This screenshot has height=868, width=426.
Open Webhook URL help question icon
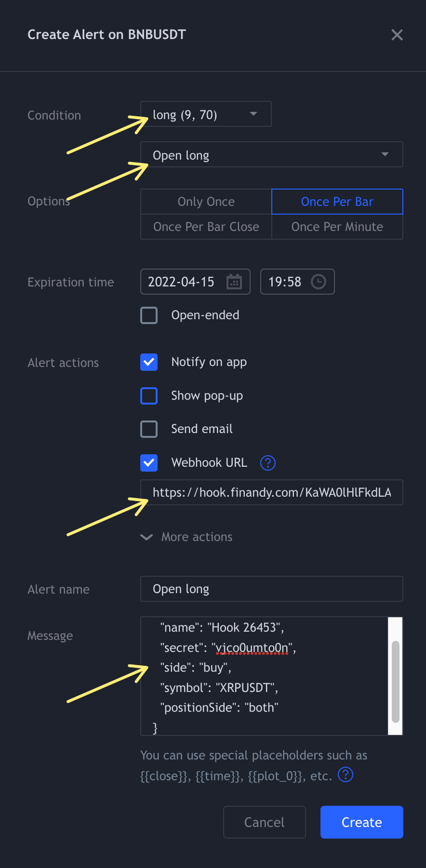coord(268,463)
